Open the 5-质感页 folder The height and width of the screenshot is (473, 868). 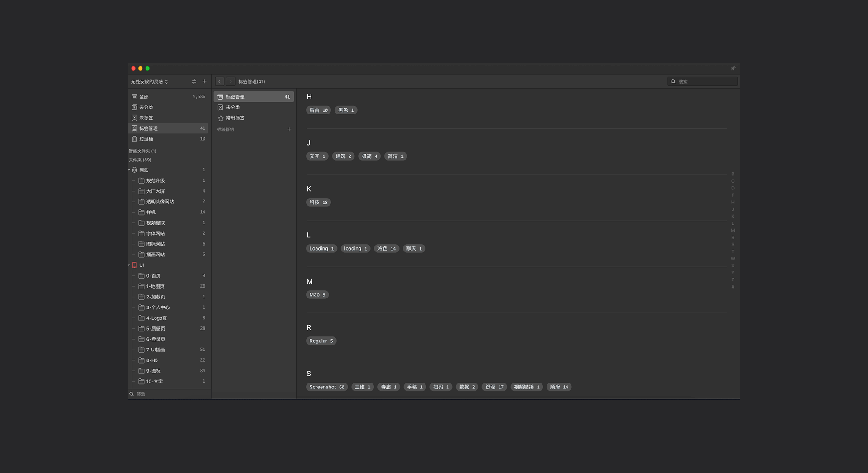(168, 328)
